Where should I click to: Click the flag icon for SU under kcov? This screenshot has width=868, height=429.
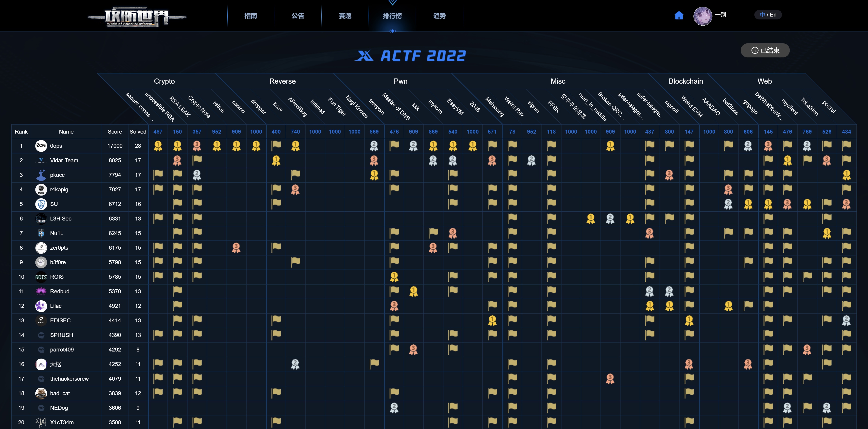pyautogui.click(x=276, y=204)
